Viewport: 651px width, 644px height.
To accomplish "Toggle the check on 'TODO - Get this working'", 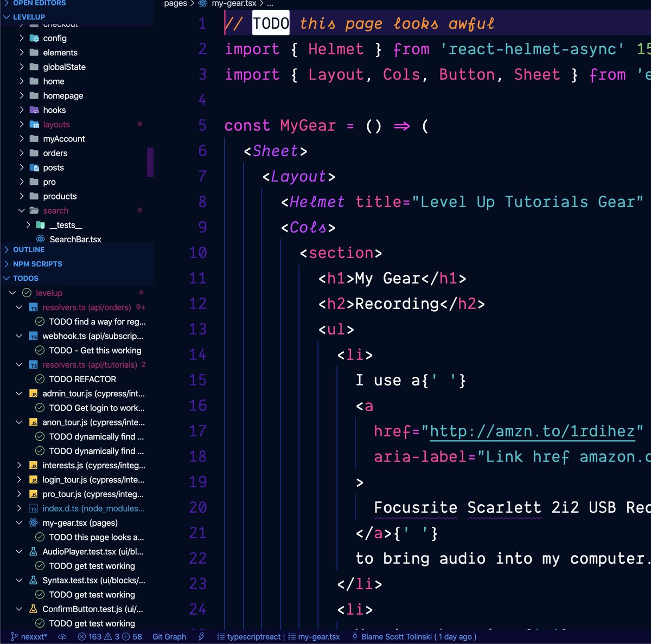I will [x=40, y=350].
